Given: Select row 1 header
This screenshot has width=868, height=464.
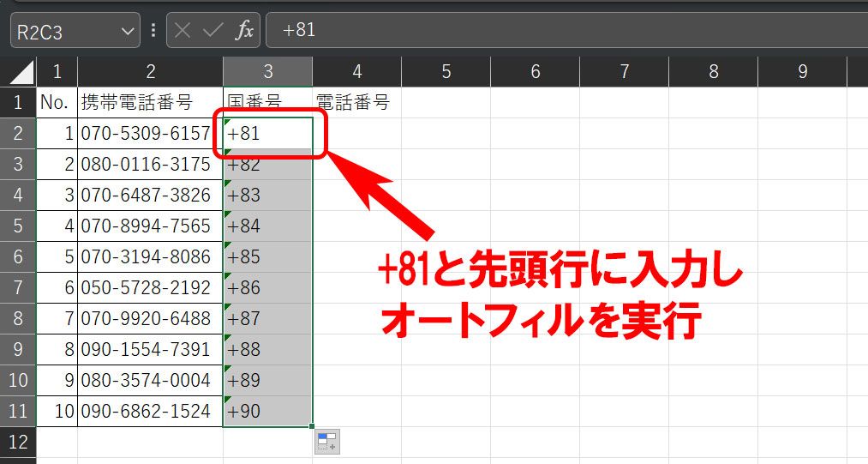Looking at the screenshot, I should click(18, 102).
